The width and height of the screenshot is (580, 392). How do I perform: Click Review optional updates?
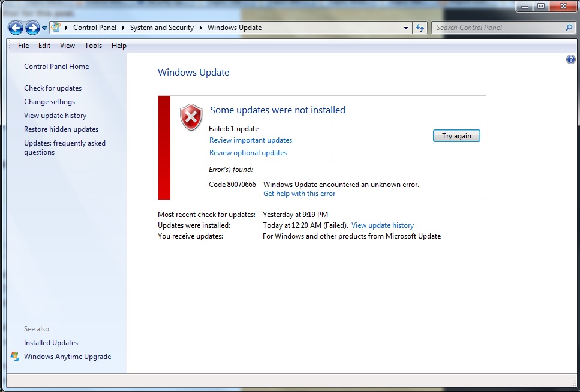pyautogui.click(x=248, y=153)
